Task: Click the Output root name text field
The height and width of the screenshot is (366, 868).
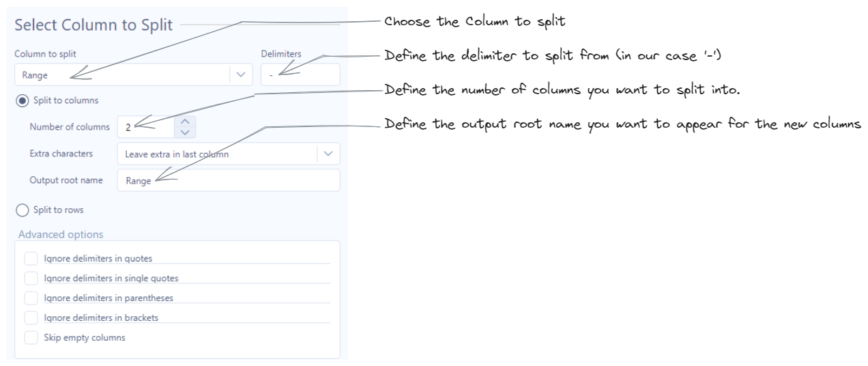Action: point(229,181)
